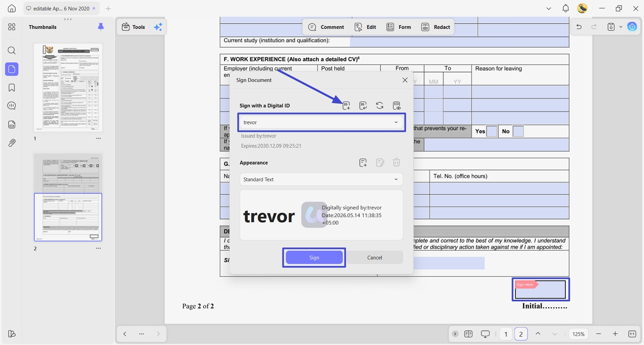Switch to Comment mode

tap(326, 27)
